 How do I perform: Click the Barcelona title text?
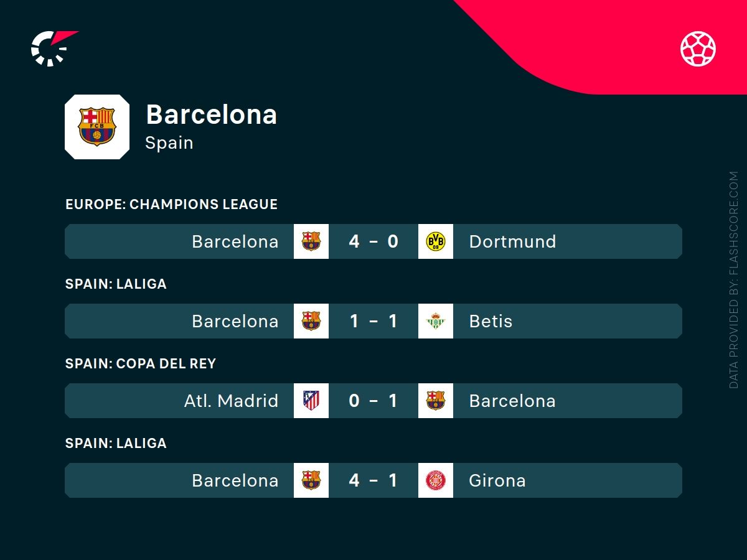point(211,114)
